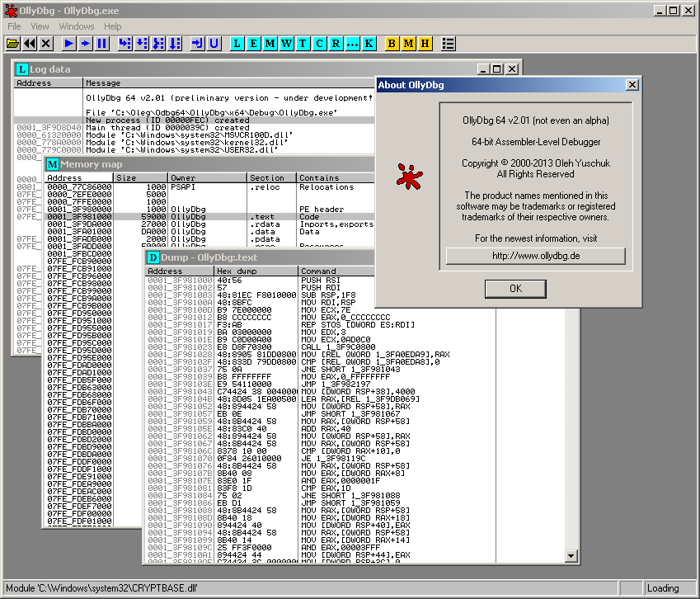Open the Help menu
The width and height of the screenshot is (700, 599).
113,26
